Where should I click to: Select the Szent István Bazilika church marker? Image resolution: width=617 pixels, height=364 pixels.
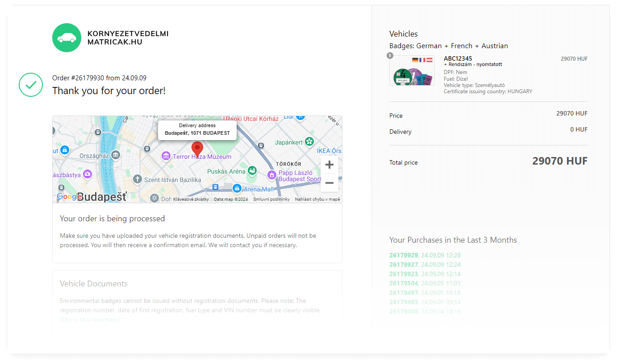pos(138,180)
